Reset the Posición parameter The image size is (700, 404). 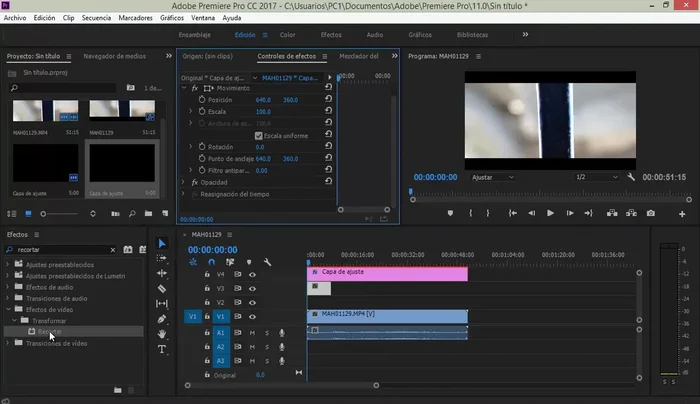(329, 100)
